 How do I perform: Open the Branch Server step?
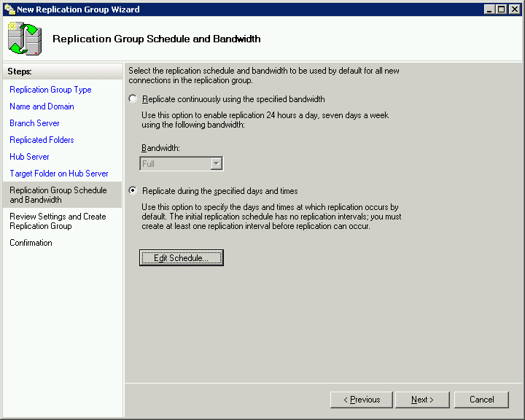pyautogui.click(x=34, y=123)
